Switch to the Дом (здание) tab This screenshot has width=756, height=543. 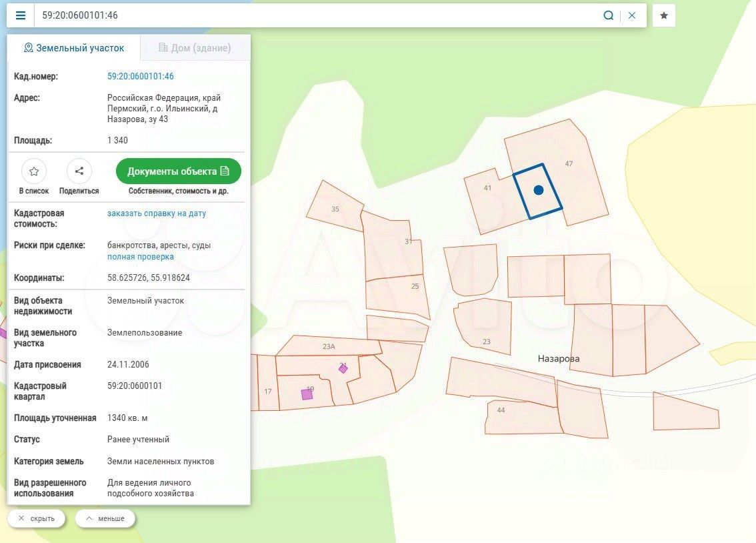pos(195,48)
